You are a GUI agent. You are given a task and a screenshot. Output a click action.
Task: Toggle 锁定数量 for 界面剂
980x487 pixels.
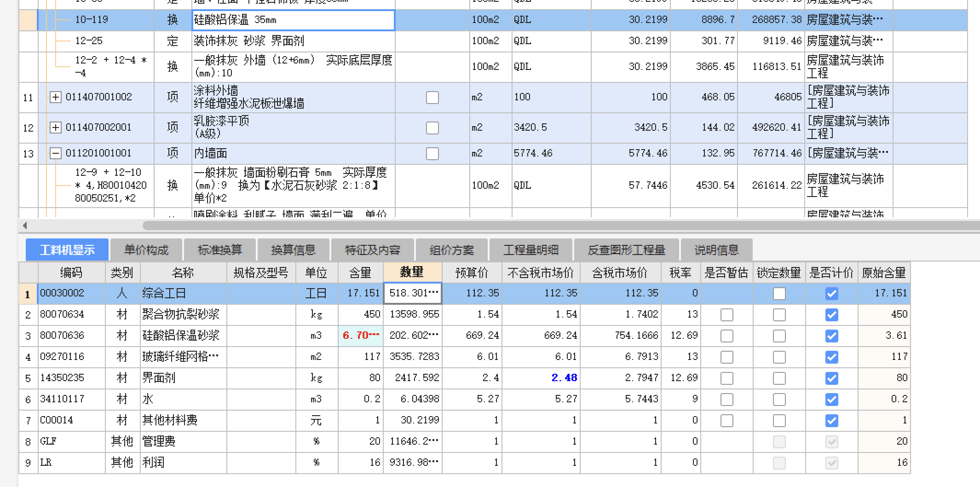[779, 378]
